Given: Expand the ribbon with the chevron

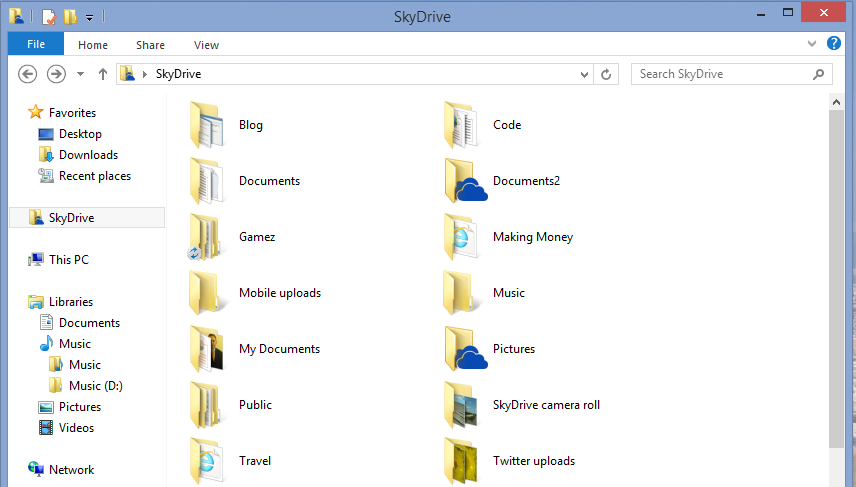Looking at the screenshot, I should 812,44.
